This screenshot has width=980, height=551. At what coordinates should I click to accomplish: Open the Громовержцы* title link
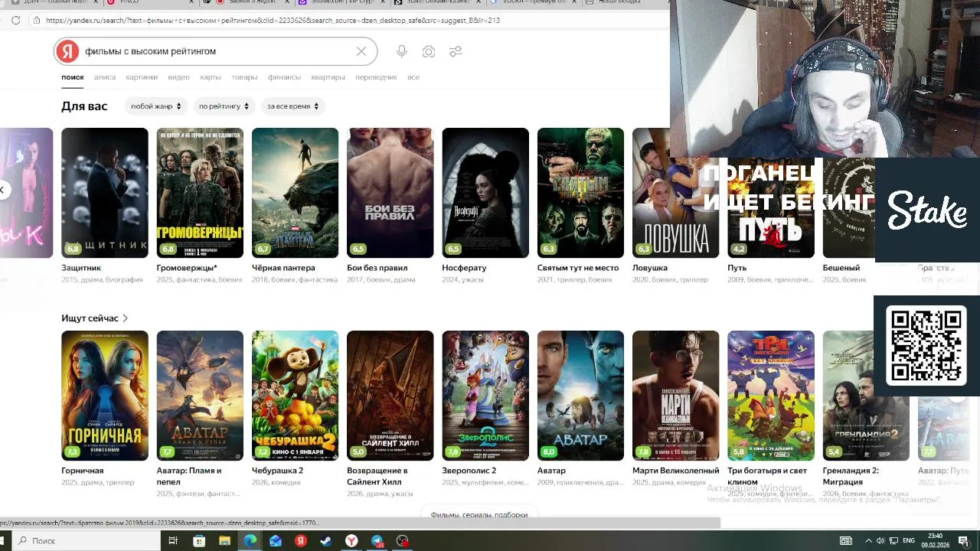pyautogui.click(x=187, y=268)
